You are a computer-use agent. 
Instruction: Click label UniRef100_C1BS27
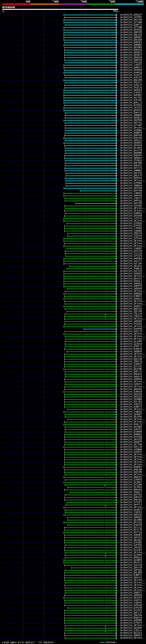131,198
